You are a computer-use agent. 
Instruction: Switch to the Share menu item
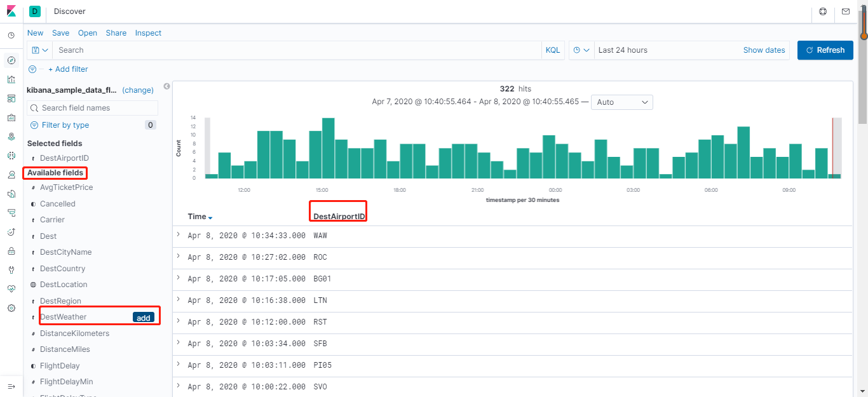tap(116, 32)
